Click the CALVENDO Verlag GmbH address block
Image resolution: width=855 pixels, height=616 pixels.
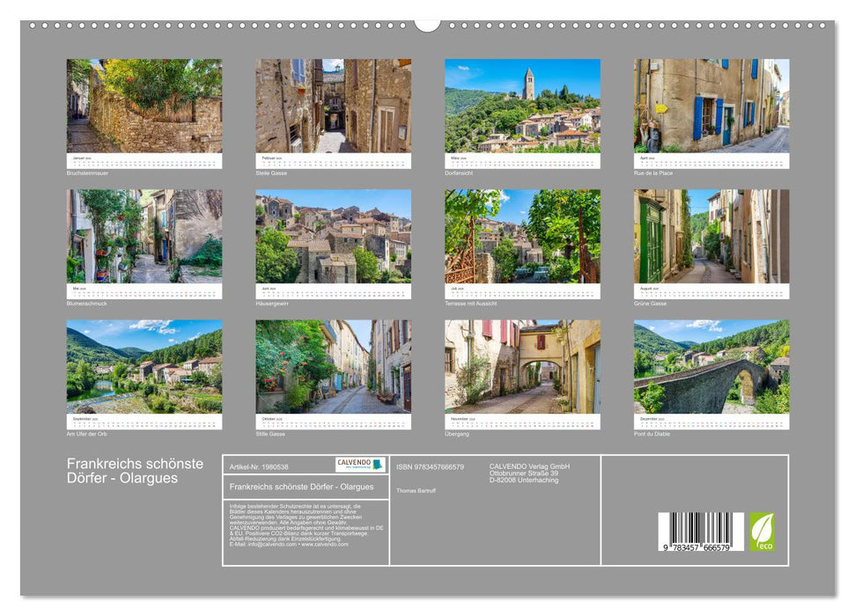(530, 472)
